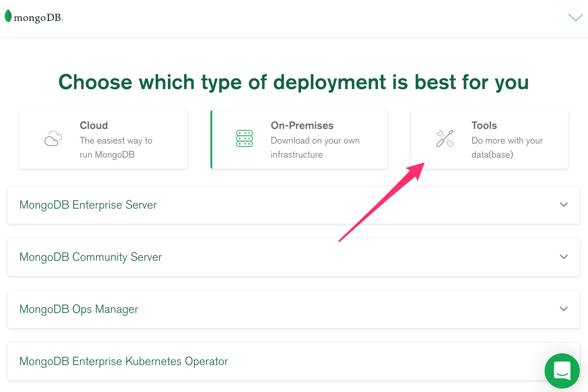Click 'The easiest way to run MongoDB' text

coord(116,147)
